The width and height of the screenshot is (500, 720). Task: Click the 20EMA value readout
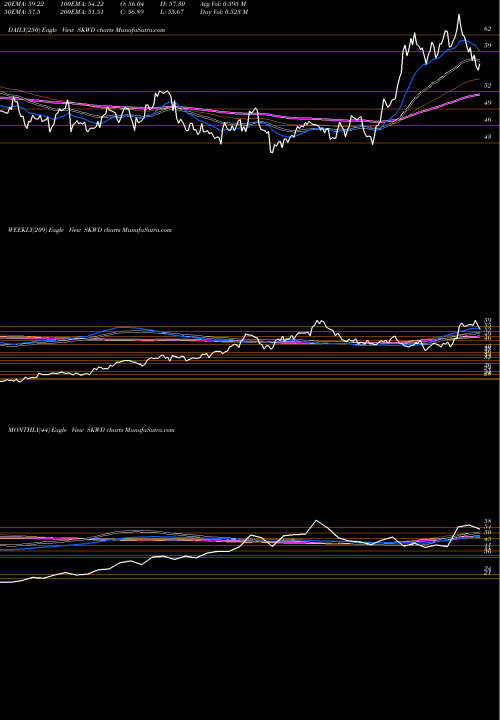coord(23,4)
